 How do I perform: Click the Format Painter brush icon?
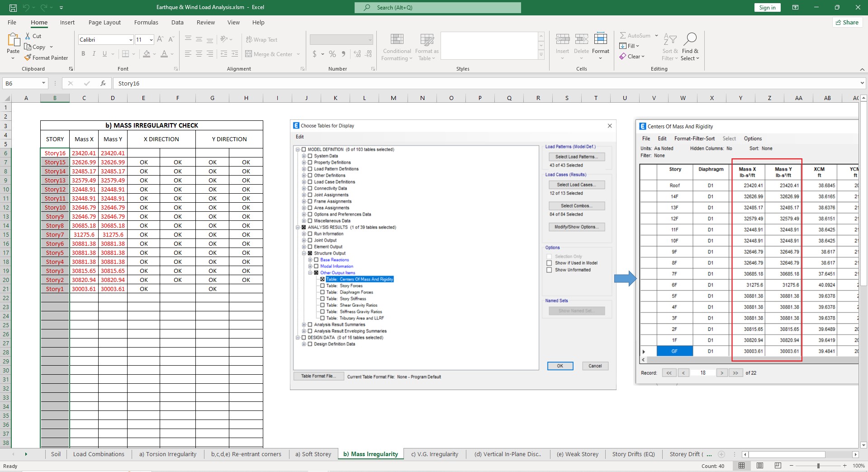pos(28,58)
